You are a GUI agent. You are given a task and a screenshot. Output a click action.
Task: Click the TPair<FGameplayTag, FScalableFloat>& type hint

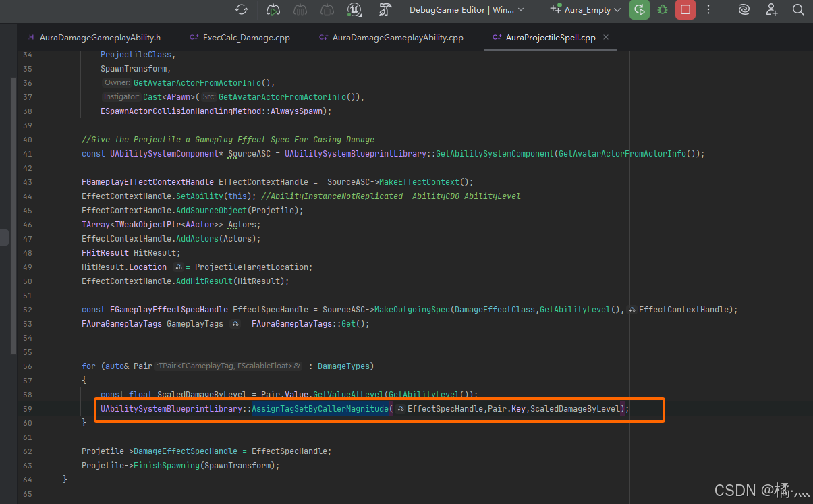pyautogui.click(x=229, y=366)
